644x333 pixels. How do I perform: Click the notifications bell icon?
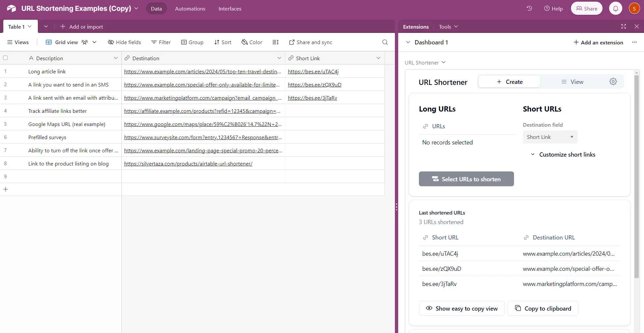(x=615, y=9)
